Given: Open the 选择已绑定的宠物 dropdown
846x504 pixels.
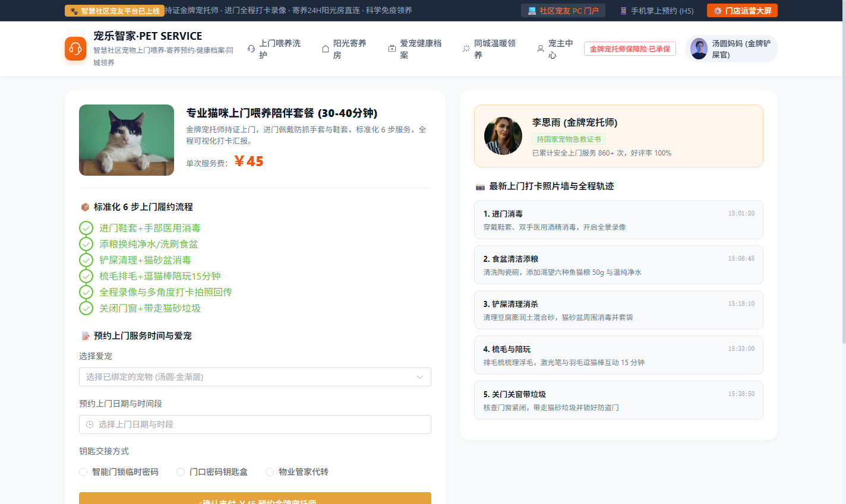Looking at the screenshot, I should 255,377.
